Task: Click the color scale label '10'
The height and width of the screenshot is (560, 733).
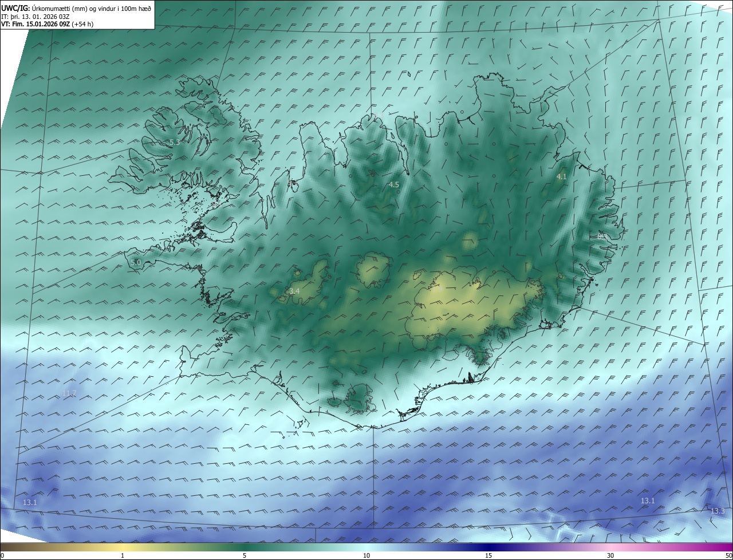Action: 366,555
